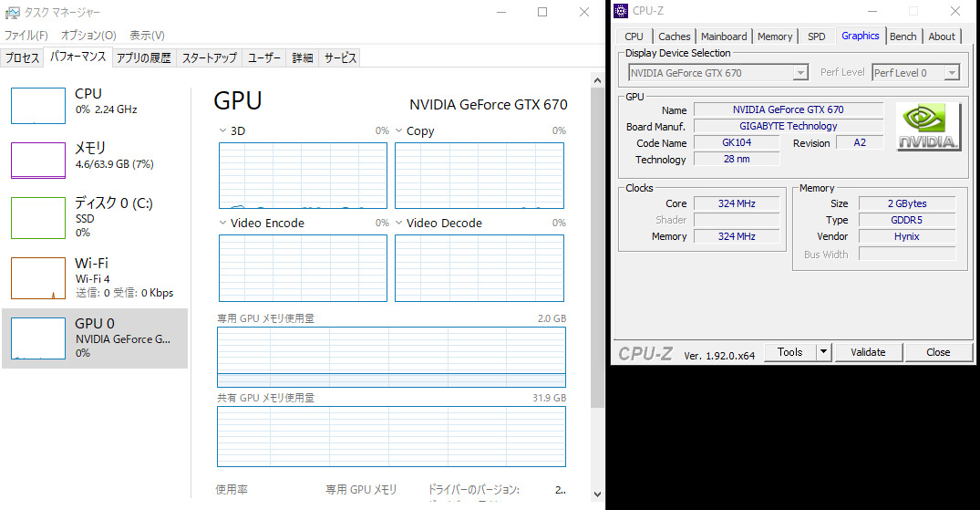Click the NVIDIA GeForce GTX 670 heading text
Viewport: 980px width, 510px height.
488,105
